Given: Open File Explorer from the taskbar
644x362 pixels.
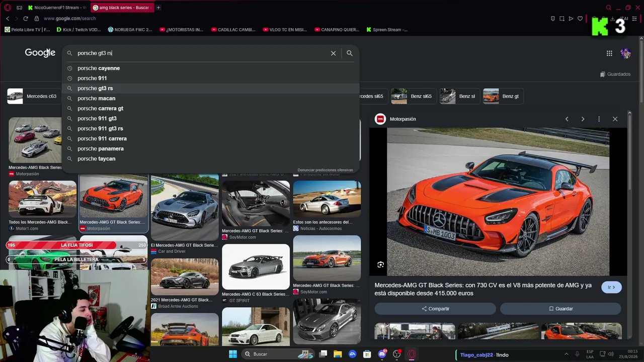Looking at the screenshot, I should click(x=338, y=354).
